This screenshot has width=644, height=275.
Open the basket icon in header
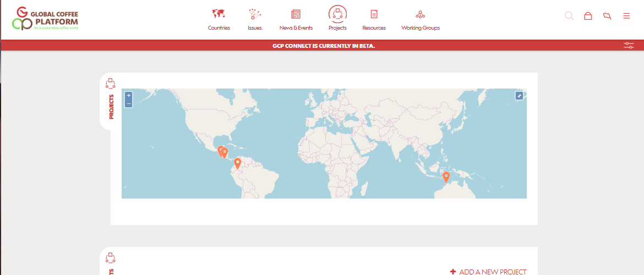tap(588, 16)
